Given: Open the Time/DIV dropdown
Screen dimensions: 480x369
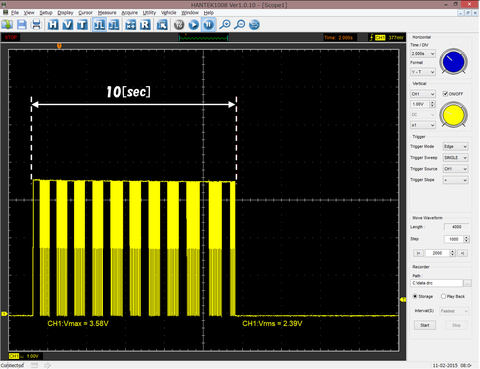Looking at the screenshot, I should pos(423,54).
